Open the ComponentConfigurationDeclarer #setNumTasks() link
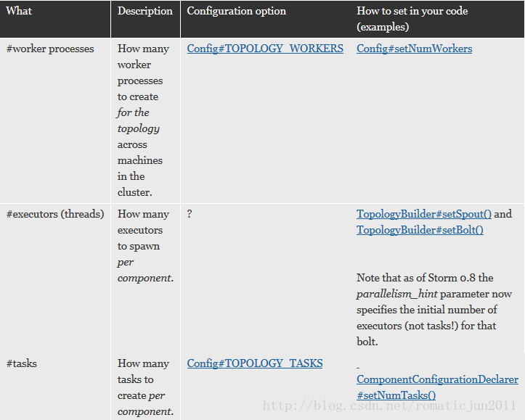The width and height of the screenshot is (525, 420). point(437,387)
